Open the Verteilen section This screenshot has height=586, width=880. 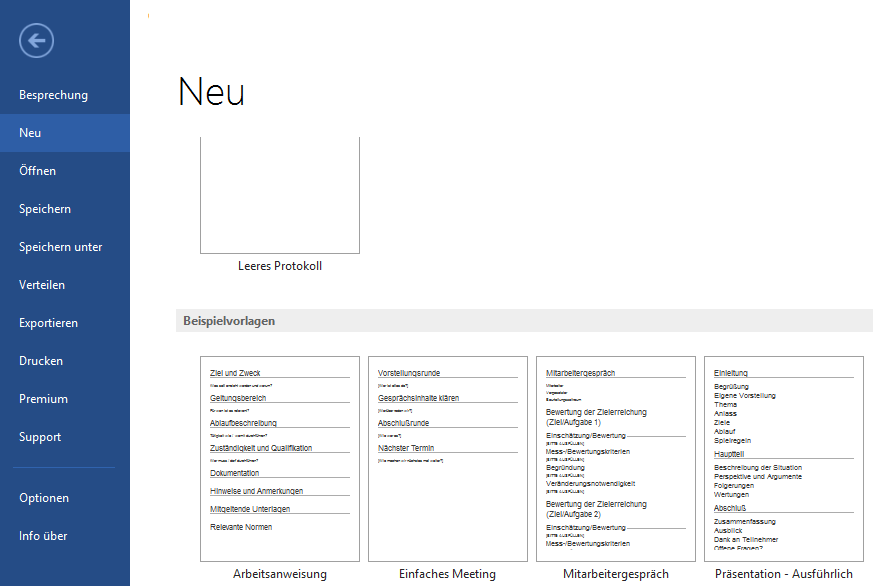click(x=42, y=285)
